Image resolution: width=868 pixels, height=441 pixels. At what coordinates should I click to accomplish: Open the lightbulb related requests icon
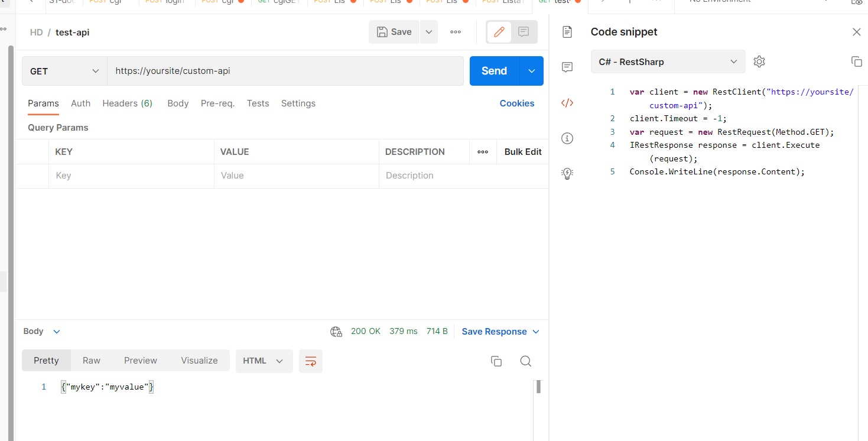(x=567, y=174)
